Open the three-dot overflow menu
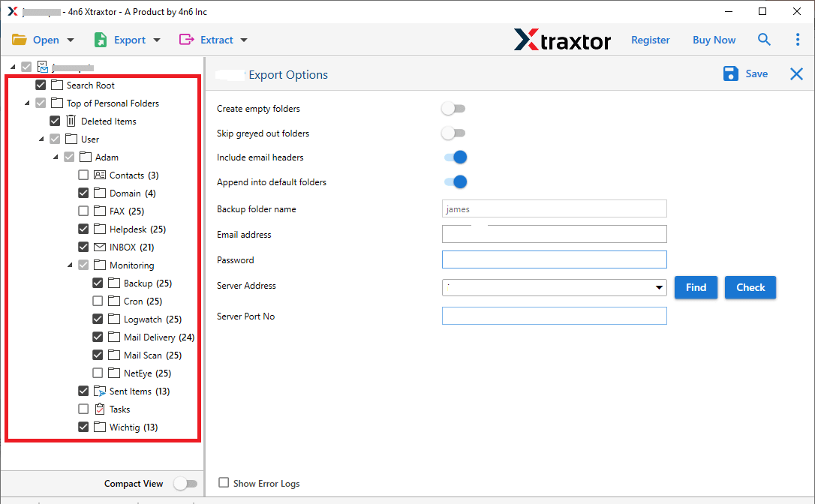The height and width of the screenshot is (504, 815). [798, 39]
